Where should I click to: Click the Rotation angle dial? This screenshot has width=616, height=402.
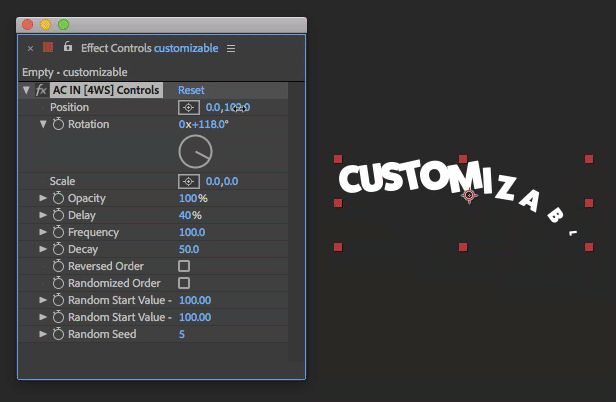click(195, 152)
